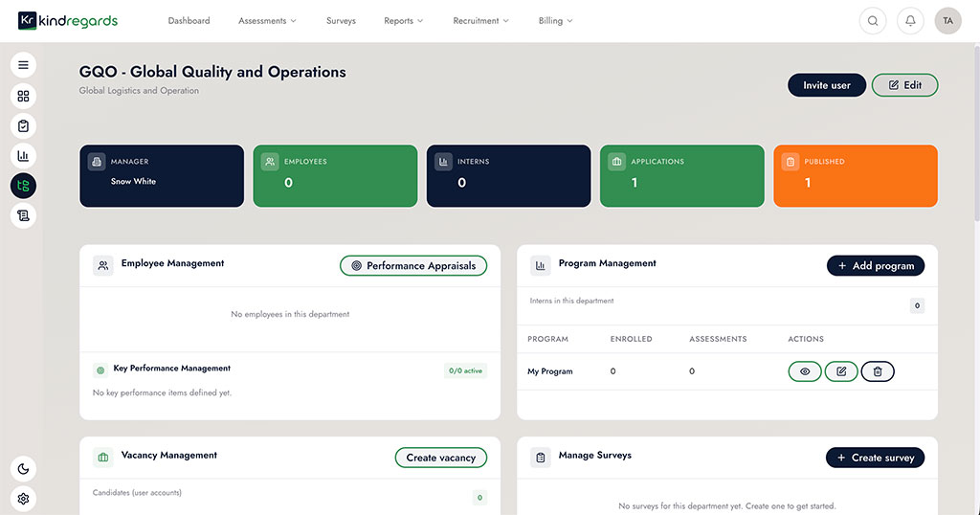The height and width of the screenshot is (515, 980).
Task: Click the search magnifier icon
Action: [x=873, y=21]
